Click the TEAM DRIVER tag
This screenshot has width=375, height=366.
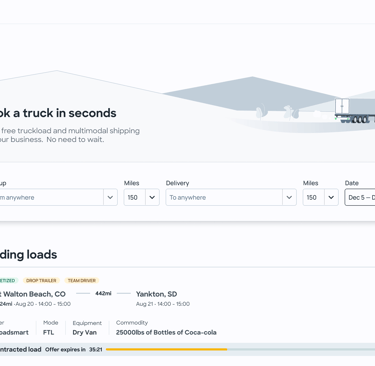(x=82, y=280)
